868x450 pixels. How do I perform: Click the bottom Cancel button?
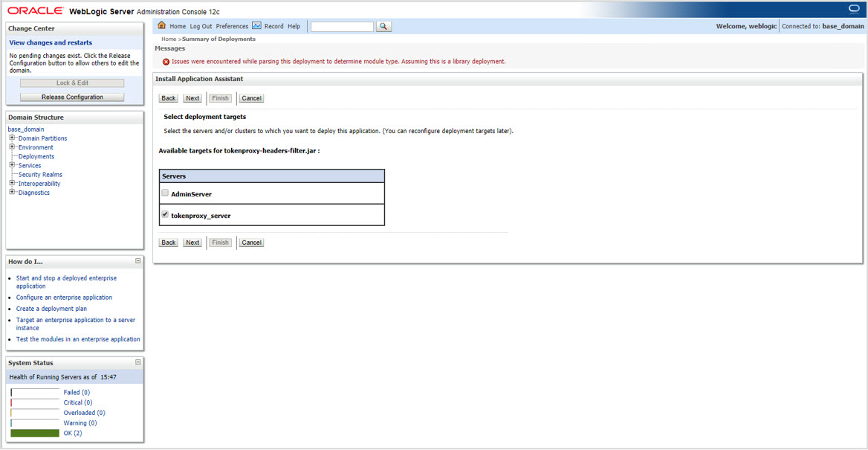251,242
